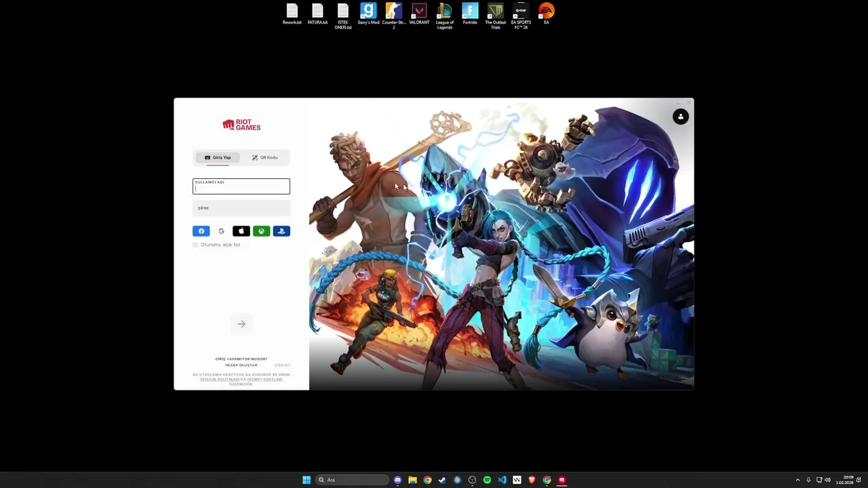Click the Riot Client taskbar icon
This screenshot has height=488, width=868.
click(561, 480)
